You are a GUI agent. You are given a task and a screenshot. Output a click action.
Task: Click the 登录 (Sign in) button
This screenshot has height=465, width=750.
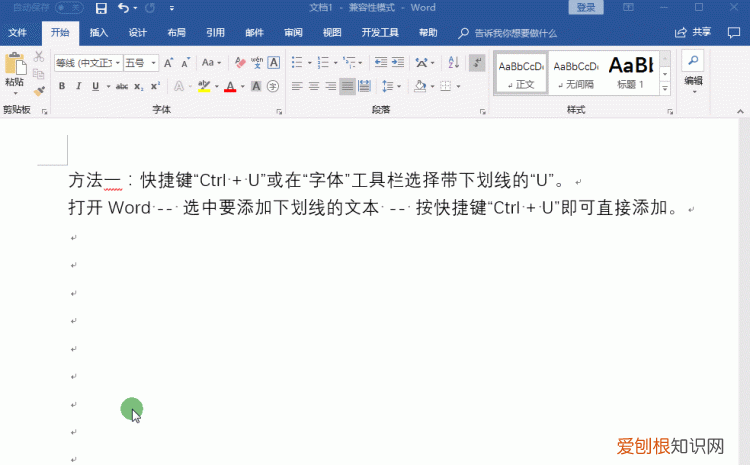pyautogui.click(x=586, y=8)
